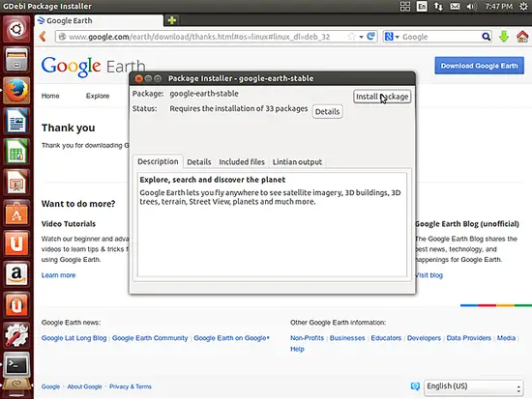The height and width of the screenshot is (399, 532).
Task: Reload the page with the refresh icon
Action: click(371, 36)
